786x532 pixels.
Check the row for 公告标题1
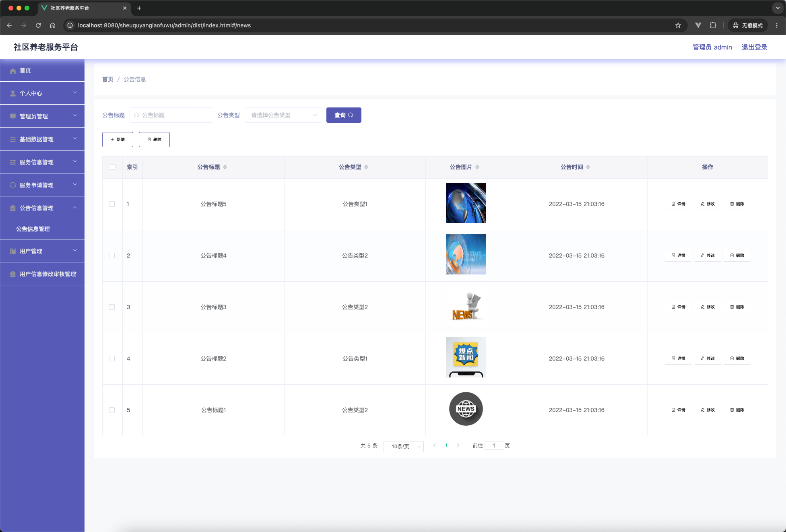(x=112, y=410)
